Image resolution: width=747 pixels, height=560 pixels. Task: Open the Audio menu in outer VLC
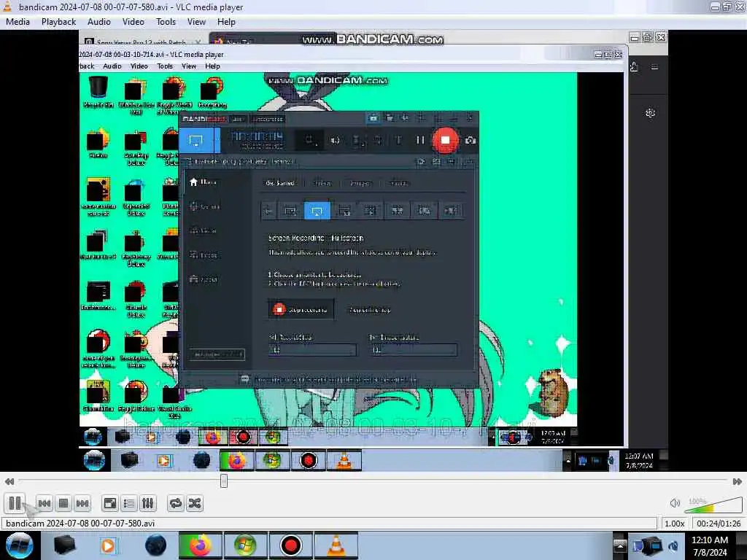(x=99, y=22)
